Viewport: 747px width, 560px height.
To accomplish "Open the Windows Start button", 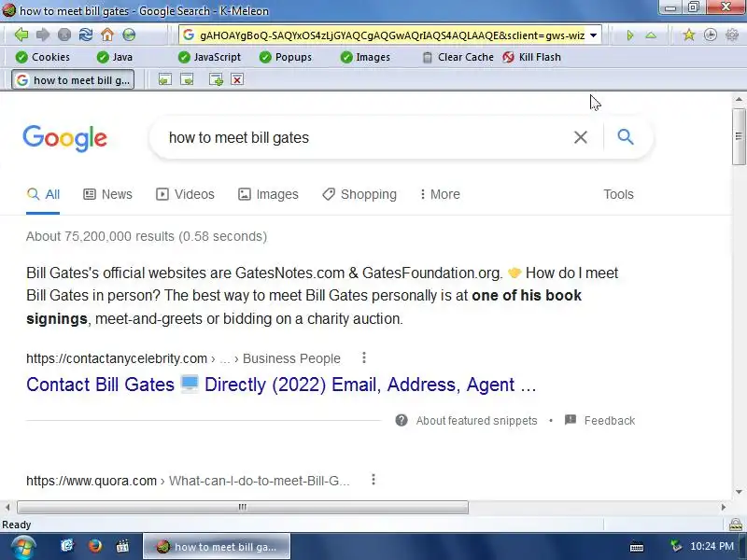I will coord(22,547).
